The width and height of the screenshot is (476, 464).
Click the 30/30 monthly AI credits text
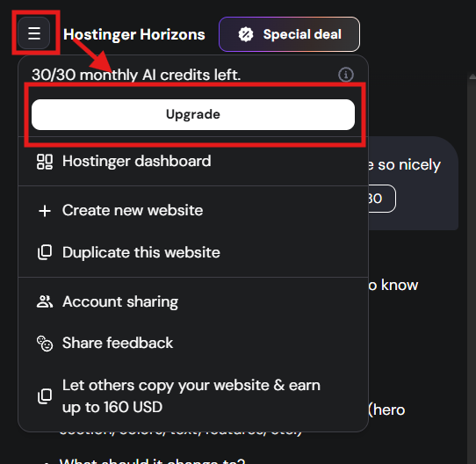[136, 75]
